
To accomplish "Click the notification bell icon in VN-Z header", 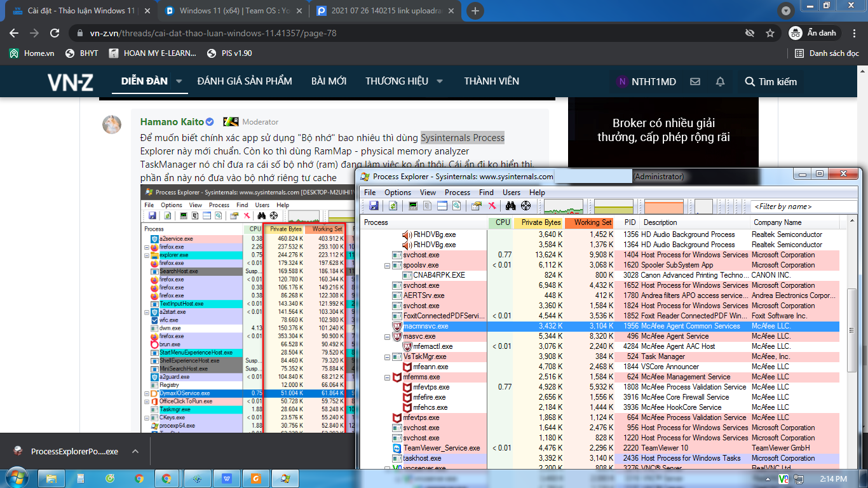I will pos(720,81).
